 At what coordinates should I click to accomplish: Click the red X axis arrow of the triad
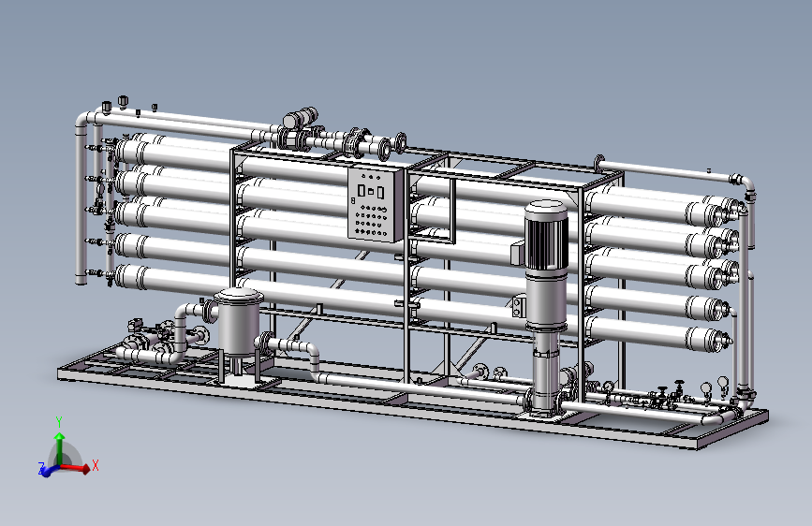click(x=78, y=468)
